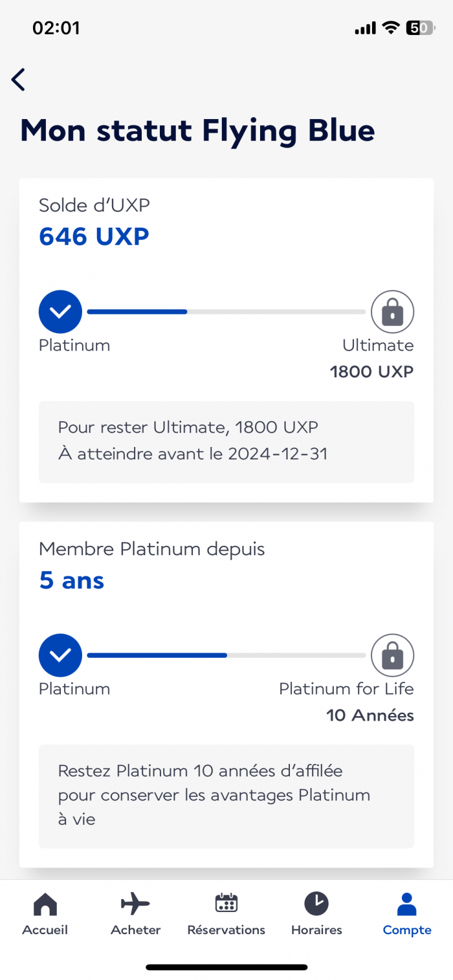This screenshot has width=453, height=980.
Task: Tap the Ultimate lock icon
Action: pyautogui.click(x=392, y=312)
